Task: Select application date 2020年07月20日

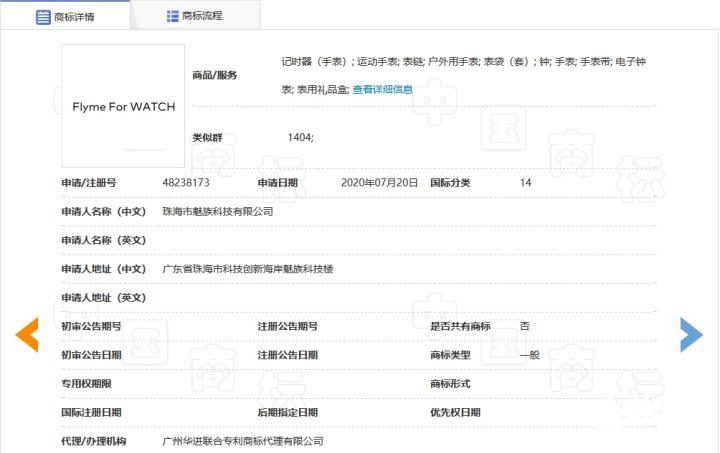Action: (379, 183)
